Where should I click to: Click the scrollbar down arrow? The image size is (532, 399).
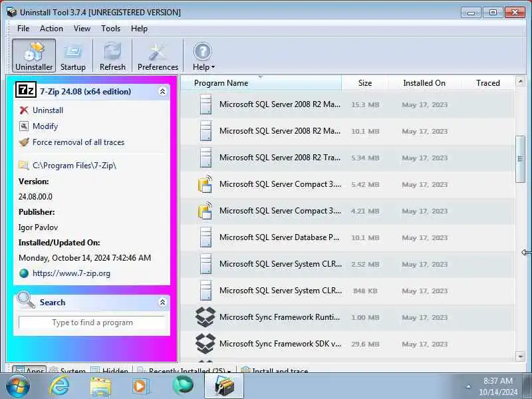coord(520,356)
